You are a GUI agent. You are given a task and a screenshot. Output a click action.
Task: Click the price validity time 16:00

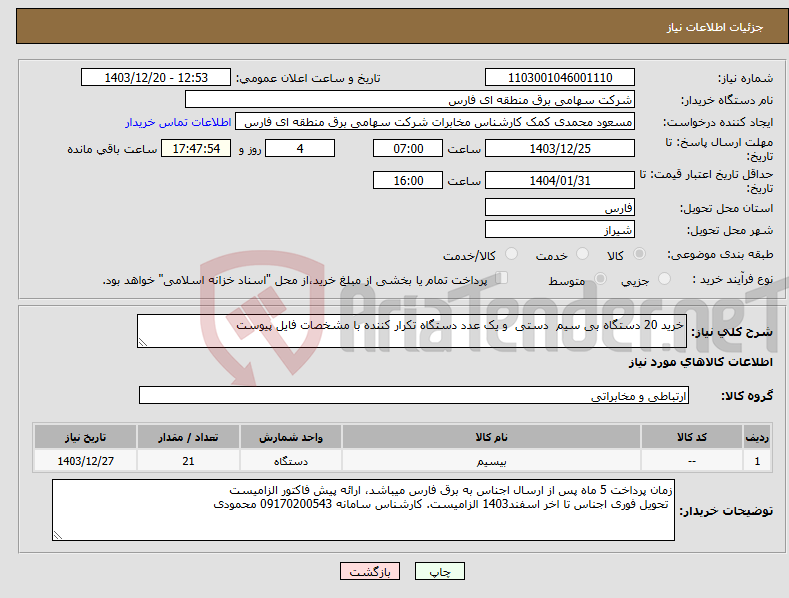(x=408, y=180)
